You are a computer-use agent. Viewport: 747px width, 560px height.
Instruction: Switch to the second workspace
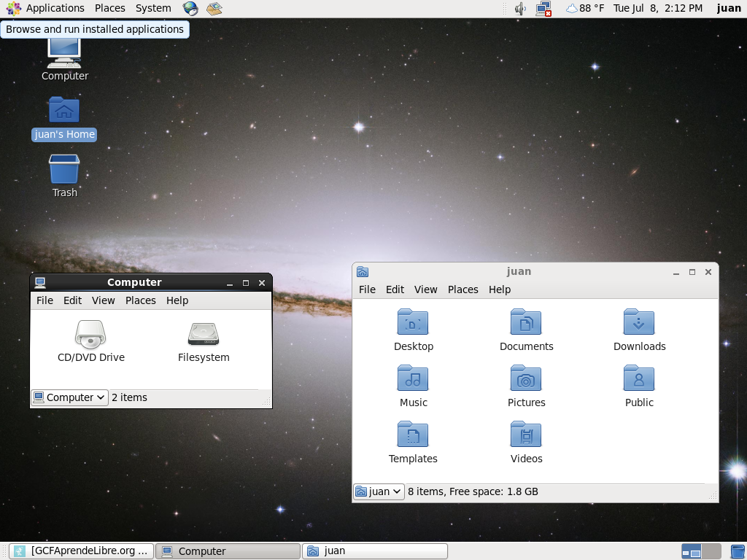[711, 551]
